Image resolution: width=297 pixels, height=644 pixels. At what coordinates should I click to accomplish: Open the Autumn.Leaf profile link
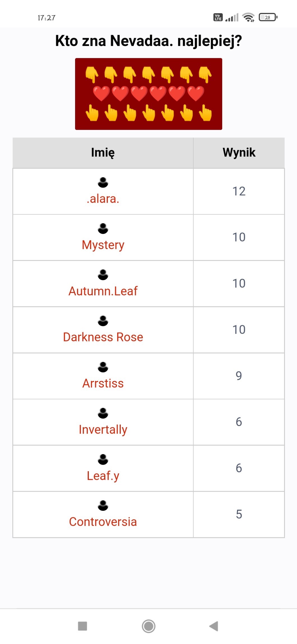pos(103,291)
